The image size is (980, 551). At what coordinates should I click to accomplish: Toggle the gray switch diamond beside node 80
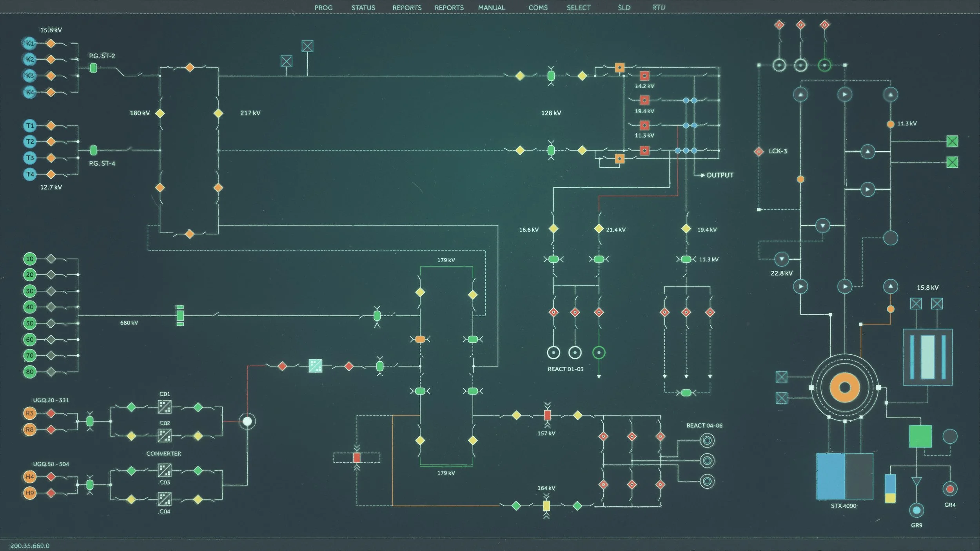51,372
